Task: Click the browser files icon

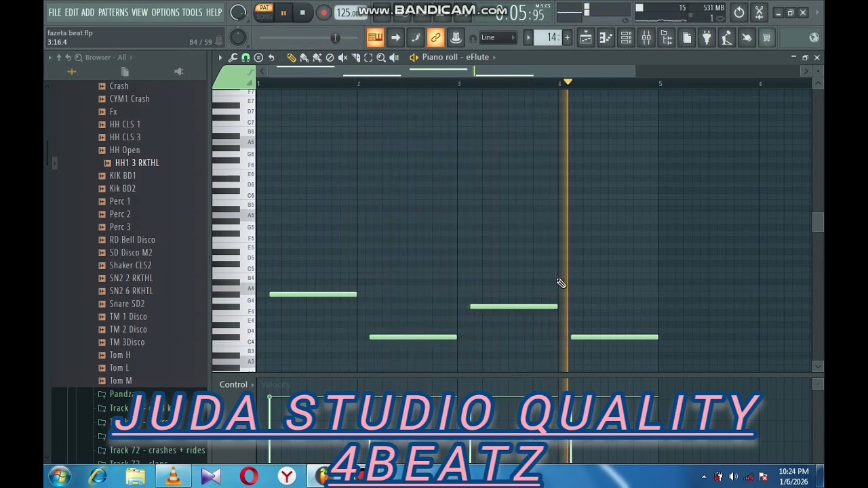Action: click(x=125, y=72)
